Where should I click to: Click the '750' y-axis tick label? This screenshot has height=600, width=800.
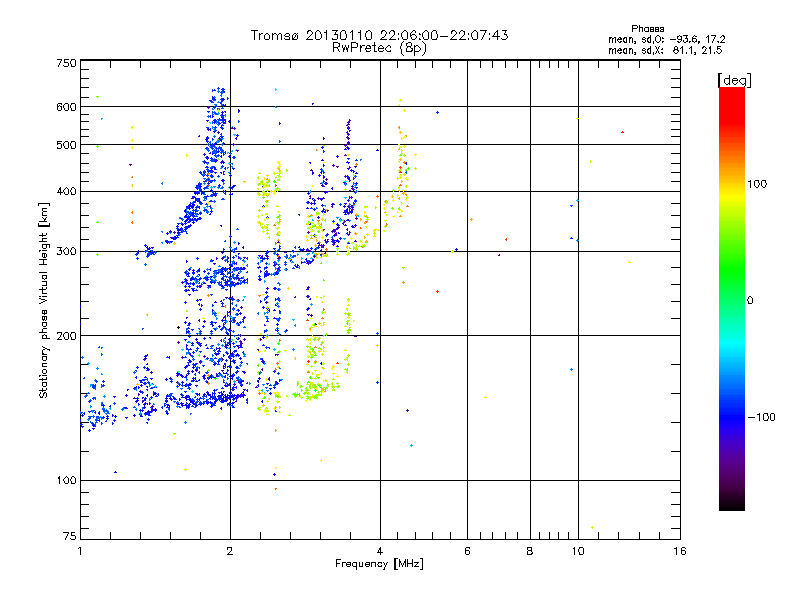click(x=66, y=63)
